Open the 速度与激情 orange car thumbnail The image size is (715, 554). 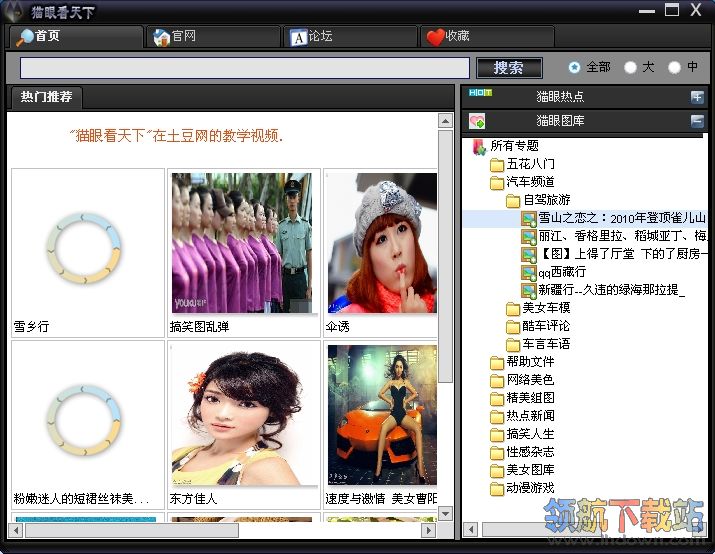pos(382,415)
